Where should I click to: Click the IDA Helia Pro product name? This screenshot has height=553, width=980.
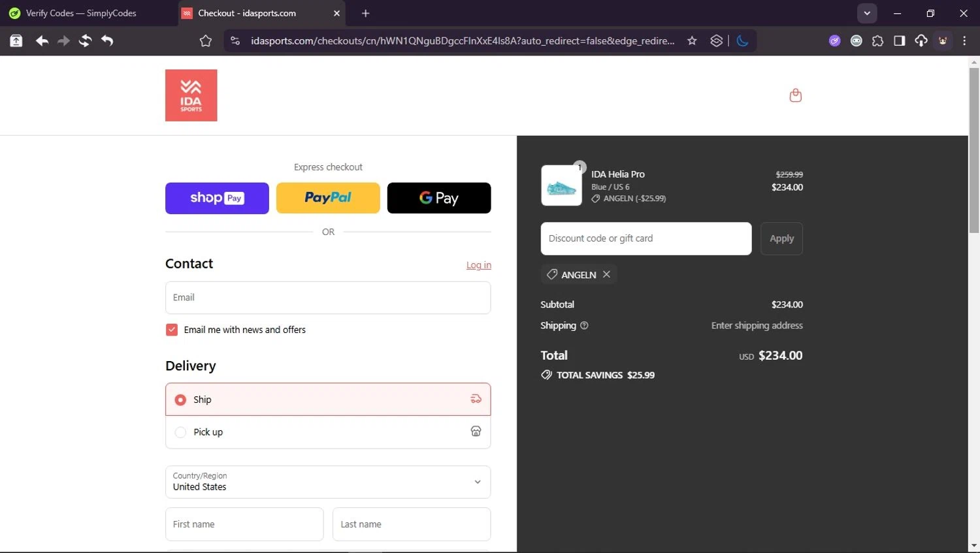coord(618,174)
